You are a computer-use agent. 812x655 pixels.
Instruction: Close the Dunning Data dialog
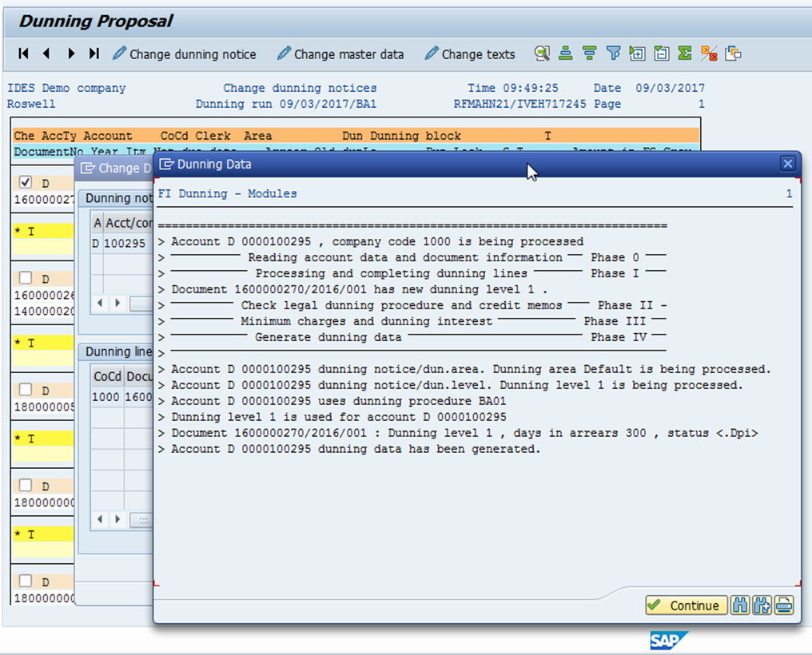pos(788,164)
